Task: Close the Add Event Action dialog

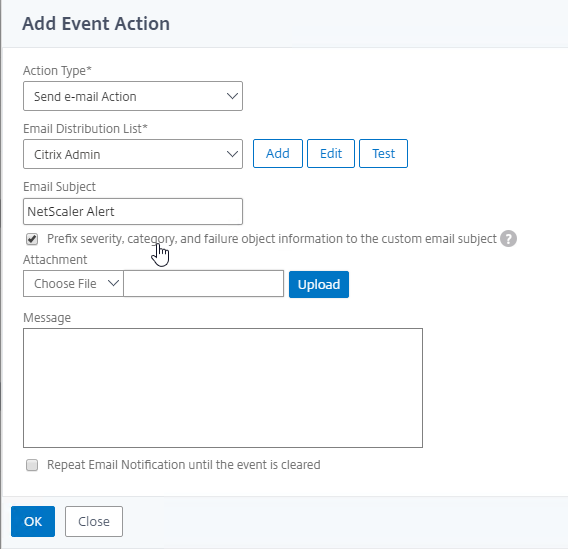Action: pos(94,521)
